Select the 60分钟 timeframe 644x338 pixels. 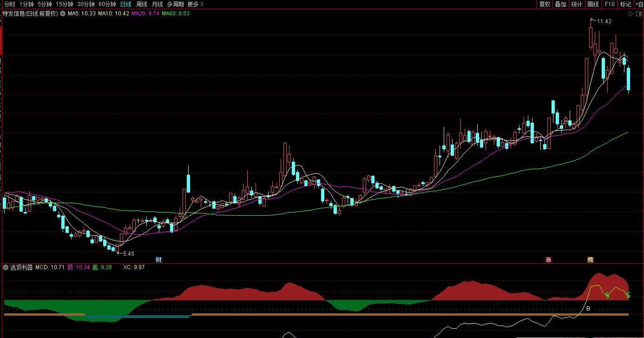(107, 4)
